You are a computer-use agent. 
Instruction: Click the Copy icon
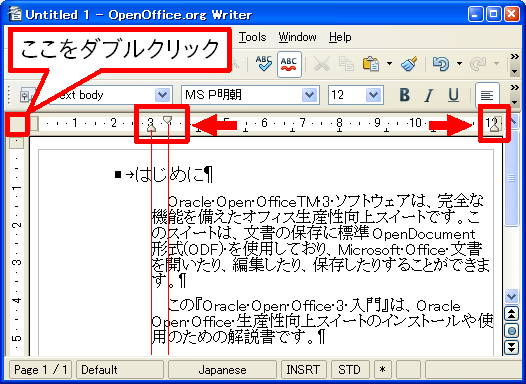347,64
